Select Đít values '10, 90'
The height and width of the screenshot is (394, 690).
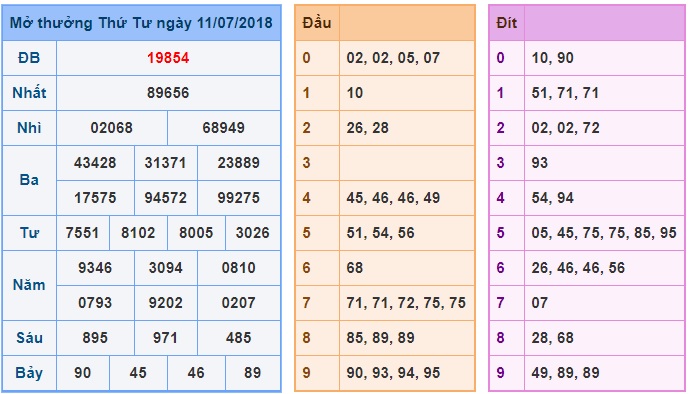tap(552, 58)
